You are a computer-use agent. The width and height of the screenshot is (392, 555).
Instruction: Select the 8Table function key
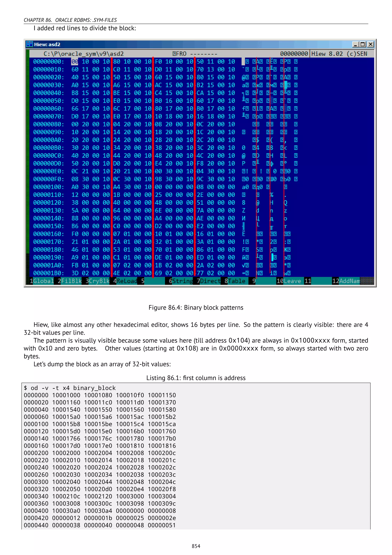(x=235, y=281)
